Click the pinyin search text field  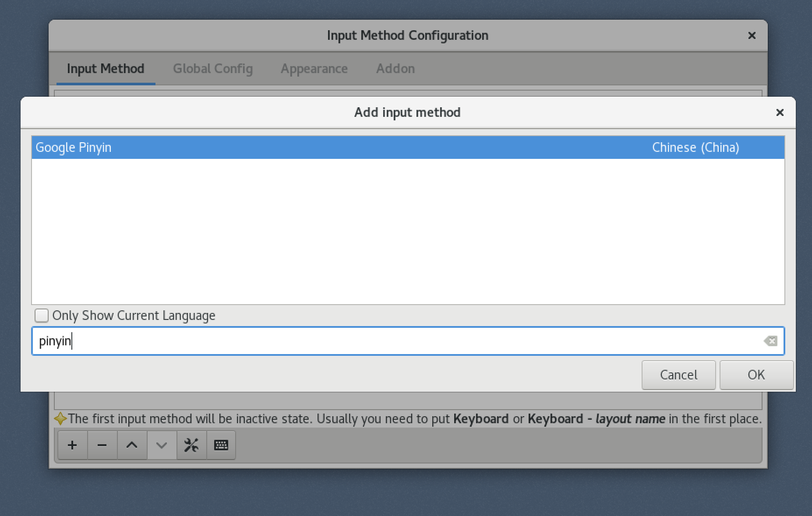tap(394, 341)
